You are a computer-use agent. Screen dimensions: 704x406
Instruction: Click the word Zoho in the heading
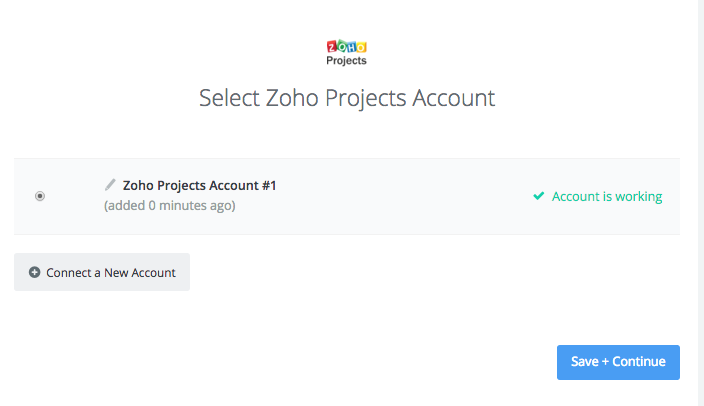tap(292, 98)
